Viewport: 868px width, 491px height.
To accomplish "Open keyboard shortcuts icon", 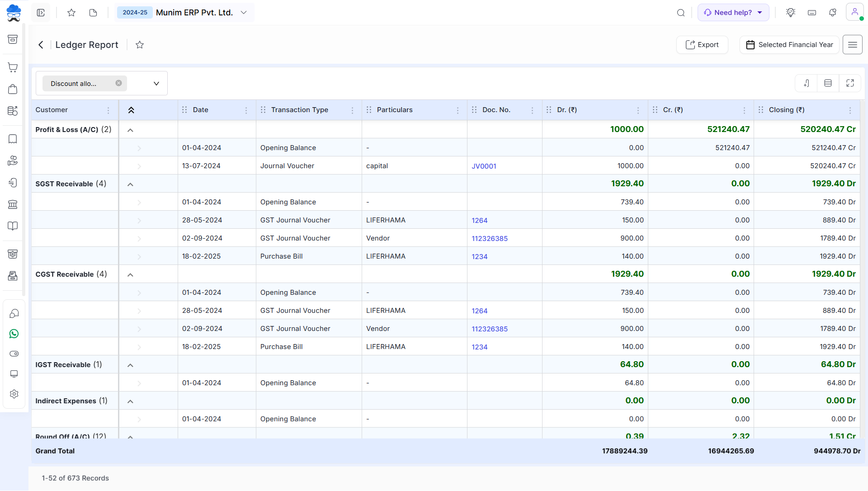I will tap(812, 13).
